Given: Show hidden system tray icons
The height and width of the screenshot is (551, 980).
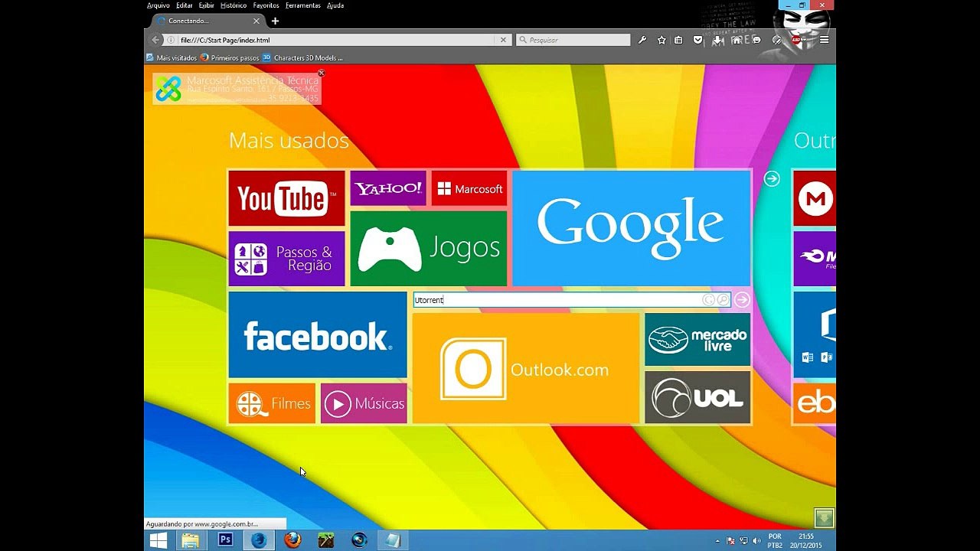Looking at the screenshot, I should coord(717,541).
